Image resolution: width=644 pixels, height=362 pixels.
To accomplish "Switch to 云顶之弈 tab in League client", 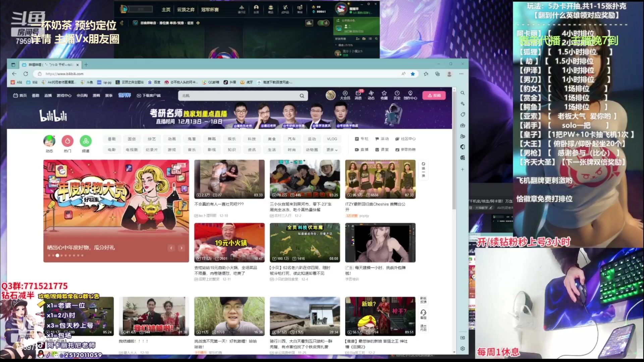I will tap(186, 10).
